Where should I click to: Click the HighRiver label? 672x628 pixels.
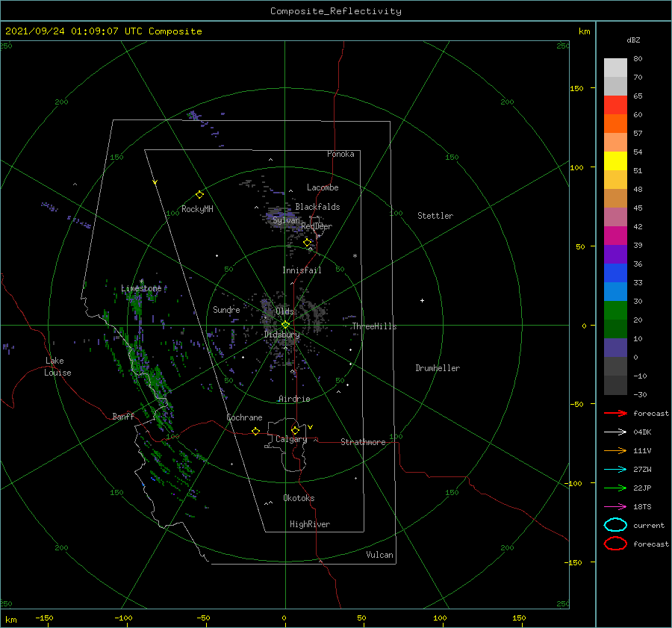[x=309, y=524]
